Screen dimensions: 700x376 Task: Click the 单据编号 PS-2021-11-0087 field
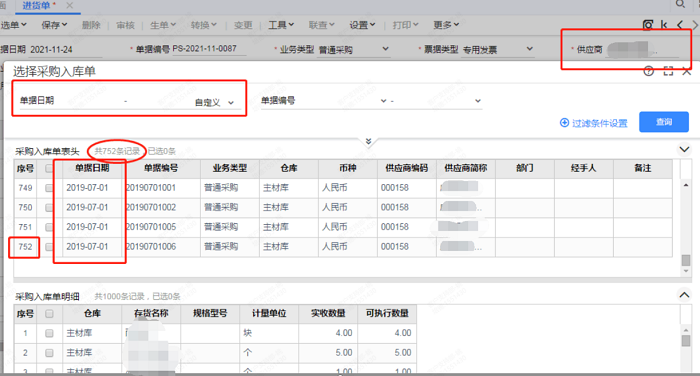pyautogui.click(x=209, y=49)
